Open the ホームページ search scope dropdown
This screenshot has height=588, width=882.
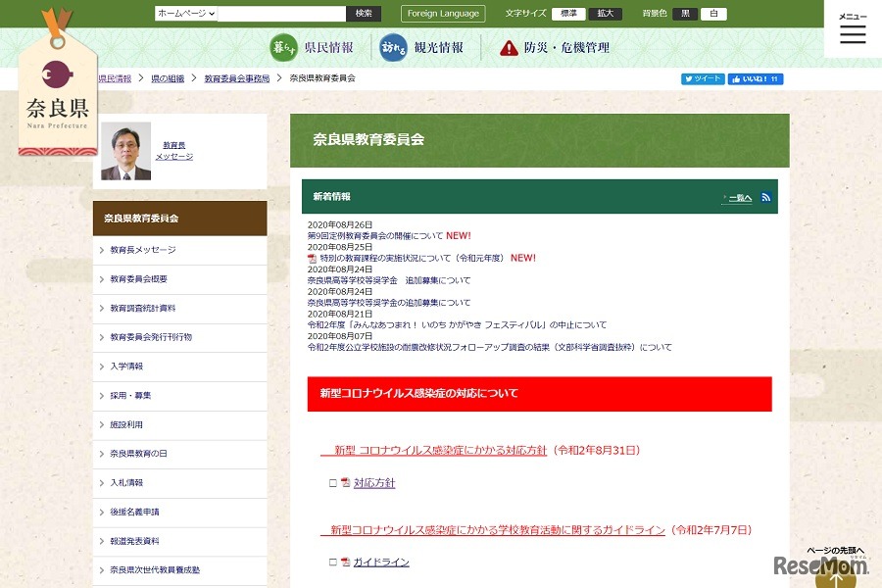click(185, 14)
